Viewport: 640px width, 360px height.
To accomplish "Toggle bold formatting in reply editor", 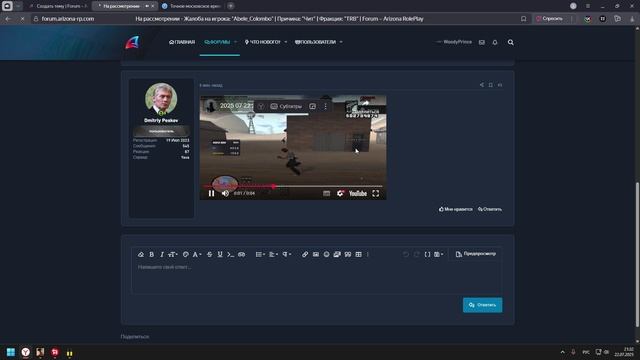I will (151, 254).
